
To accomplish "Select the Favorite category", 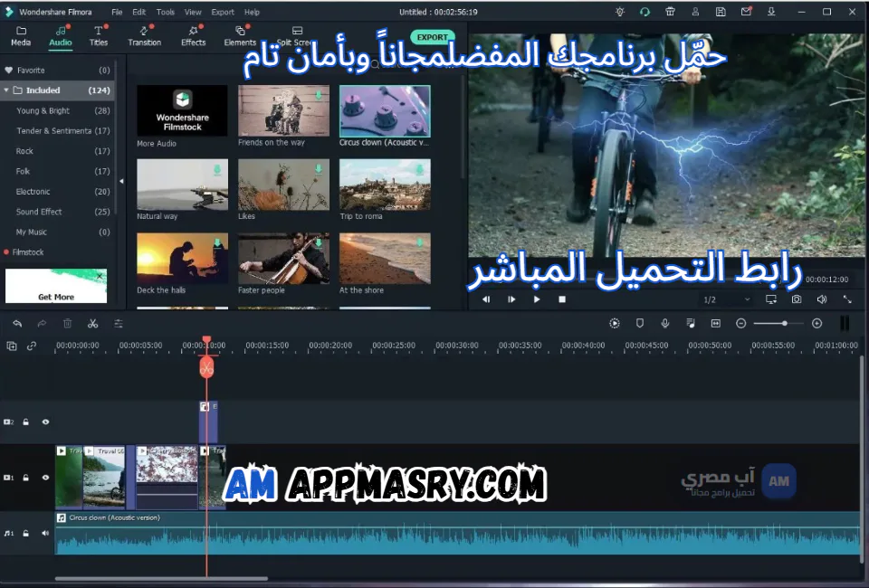I will [57, 71].
